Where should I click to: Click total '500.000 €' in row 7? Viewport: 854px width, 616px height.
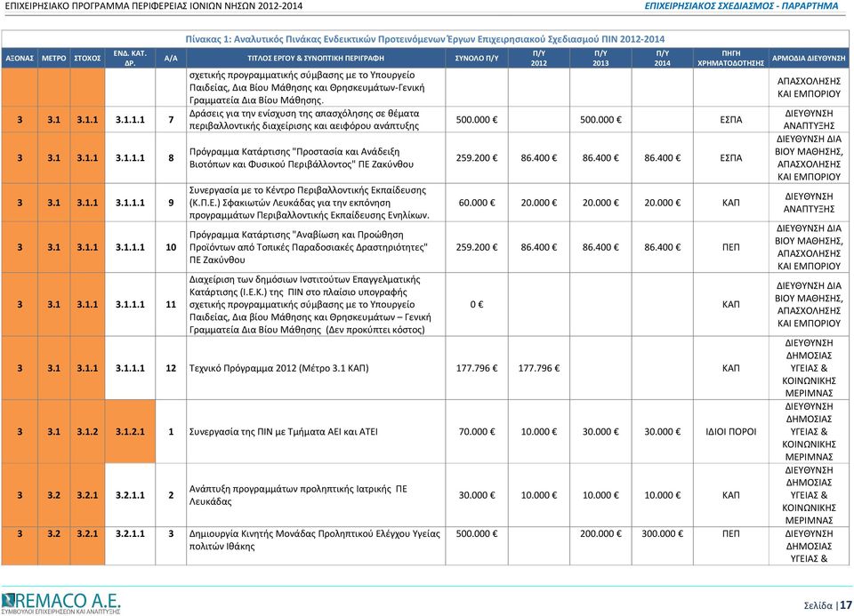[477, 120]
